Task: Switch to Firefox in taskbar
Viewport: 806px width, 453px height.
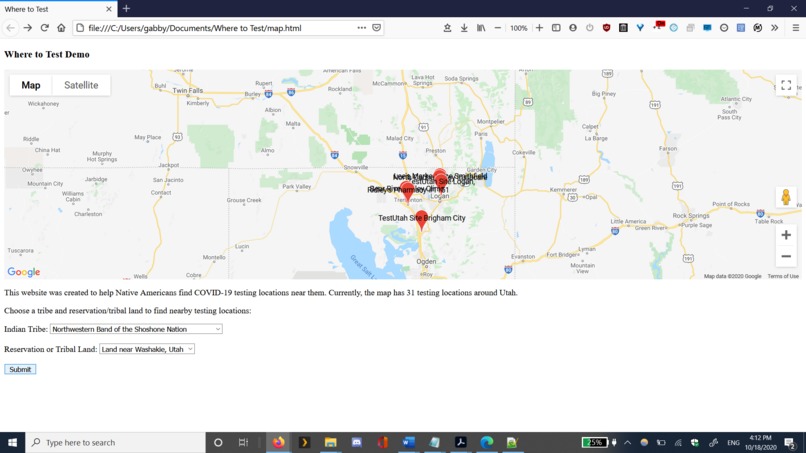Action: pyautogui.click(x=279, y=442)
